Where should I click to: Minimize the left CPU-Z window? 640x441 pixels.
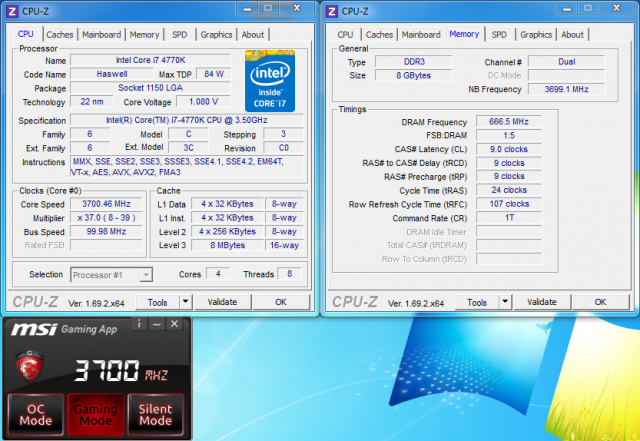(x=247, y=8)
